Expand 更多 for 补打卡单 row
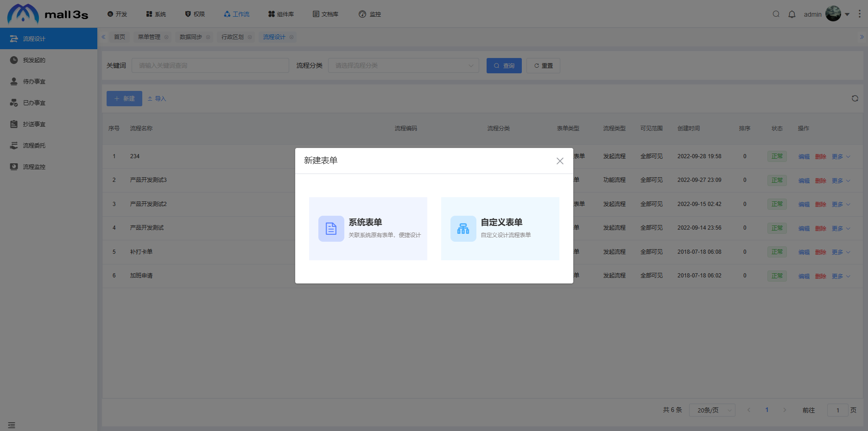This screenshot has width=868, height=431. pyautogui.click(x=841, y=252)
